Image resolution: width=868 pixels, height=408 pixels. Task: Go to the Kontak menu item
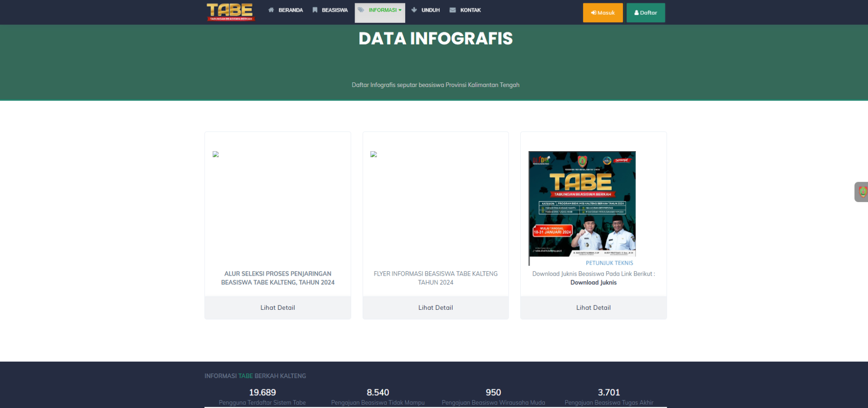tap(470, 10)
